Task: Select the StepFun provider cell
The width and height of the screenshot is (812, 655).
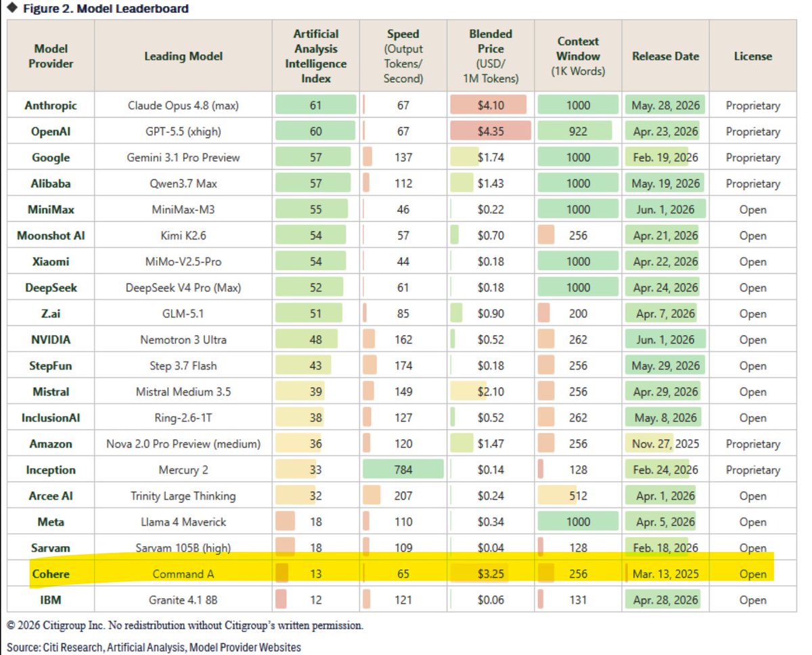Action: click(x=51, y=366)
